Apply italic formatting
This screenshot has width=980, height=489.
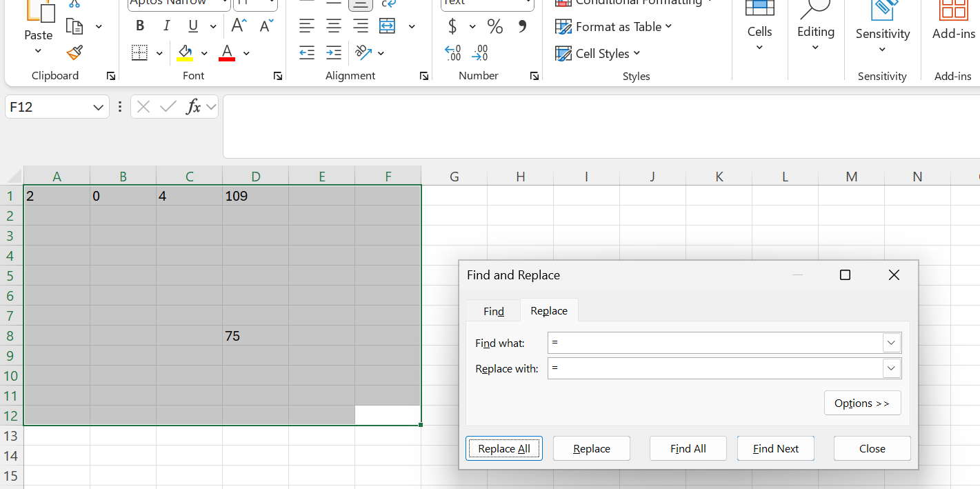click(166, 26)
